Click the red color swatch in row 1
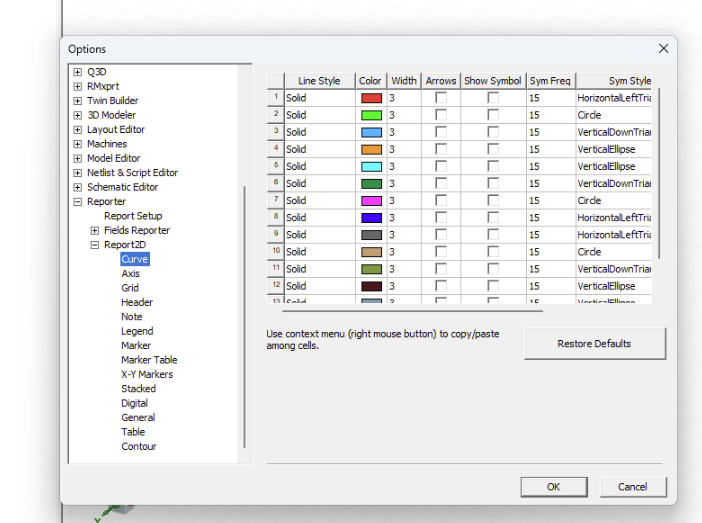The width and height of the screenshot is (702, 523). 371,98
